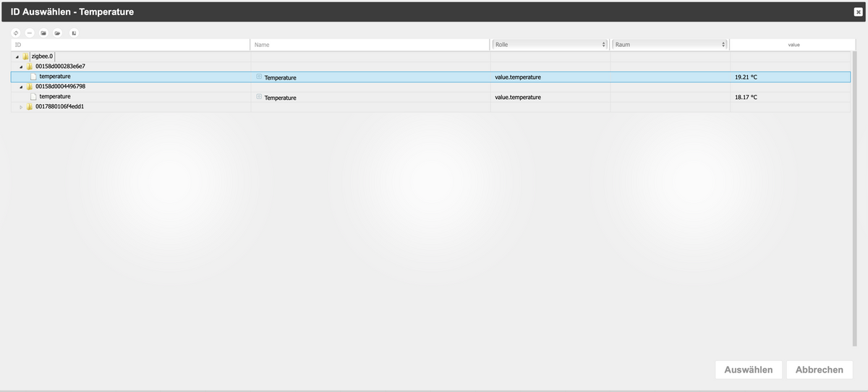Click the state icon beside Temperature in 18.17 row

(x=259, y=97)
